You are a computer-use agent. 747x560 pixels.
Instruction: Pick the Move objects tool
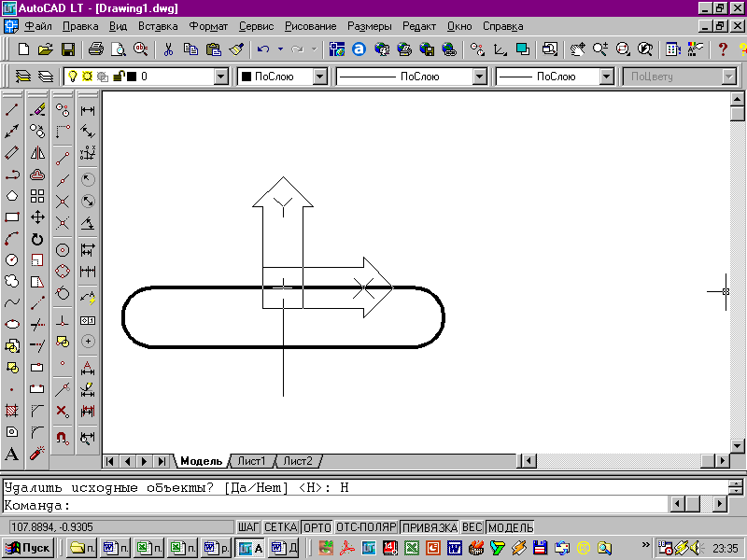[37, 217]
